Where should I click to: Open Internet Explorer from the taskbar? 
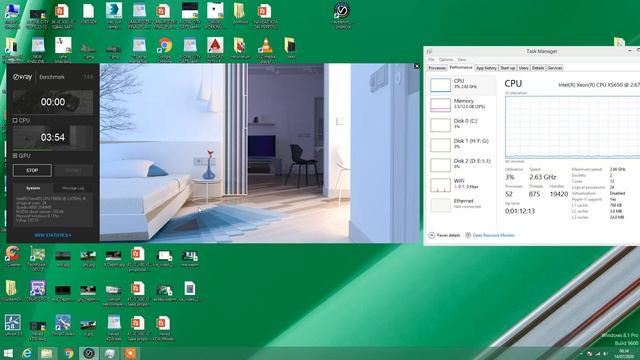27,353
